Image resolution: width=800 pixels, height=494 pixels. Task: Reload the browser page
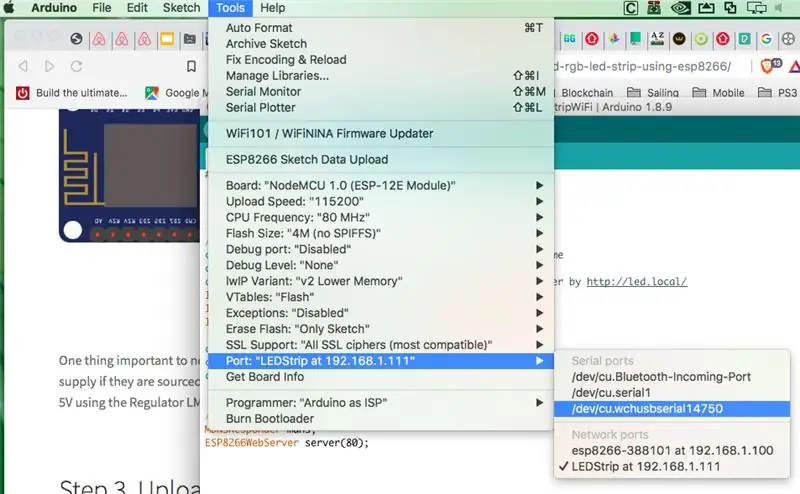77,66
